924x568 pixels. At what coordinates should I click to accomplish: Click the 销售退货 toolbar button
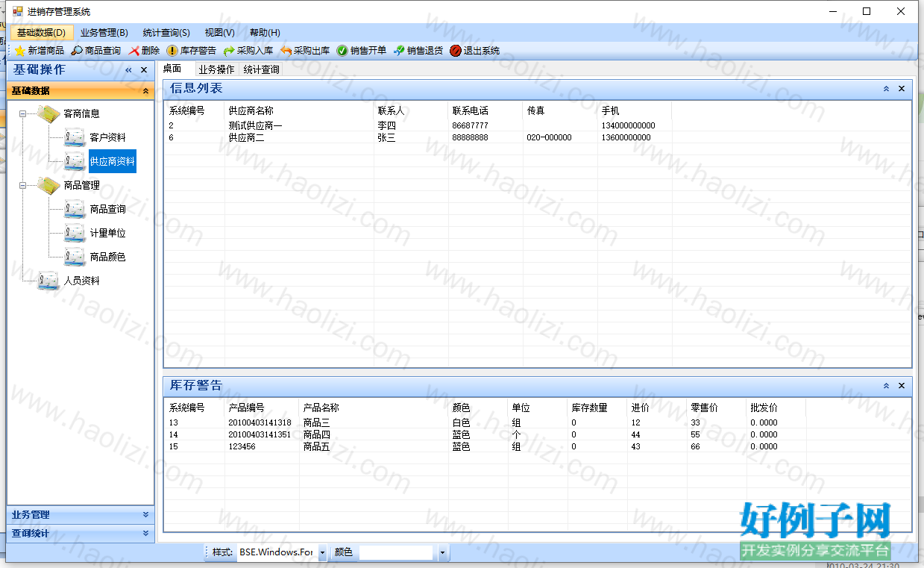pos(418,51)
